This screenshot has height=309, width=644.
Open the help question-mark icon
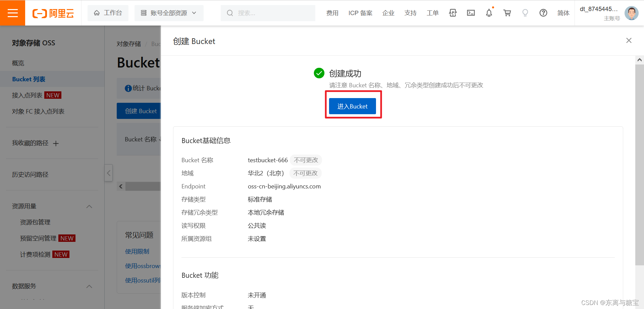543,13
